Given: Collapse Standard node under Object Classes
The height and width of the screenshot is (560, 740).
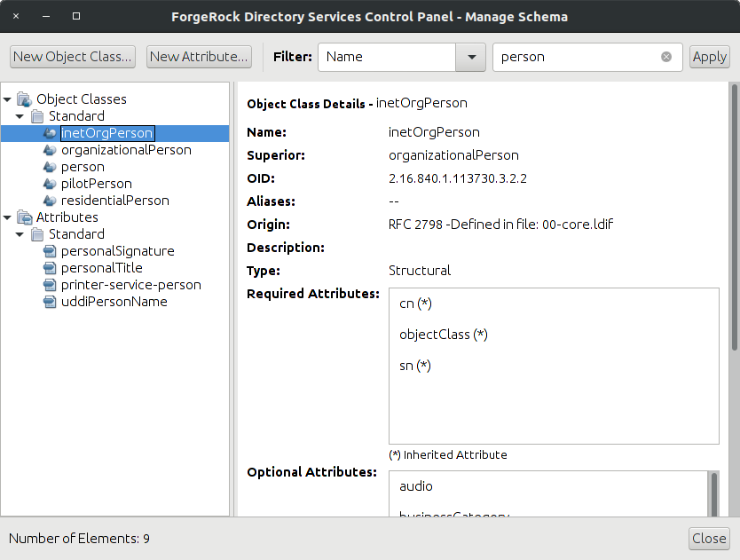Looking at the screenshot, I should (x=20, y=116).
